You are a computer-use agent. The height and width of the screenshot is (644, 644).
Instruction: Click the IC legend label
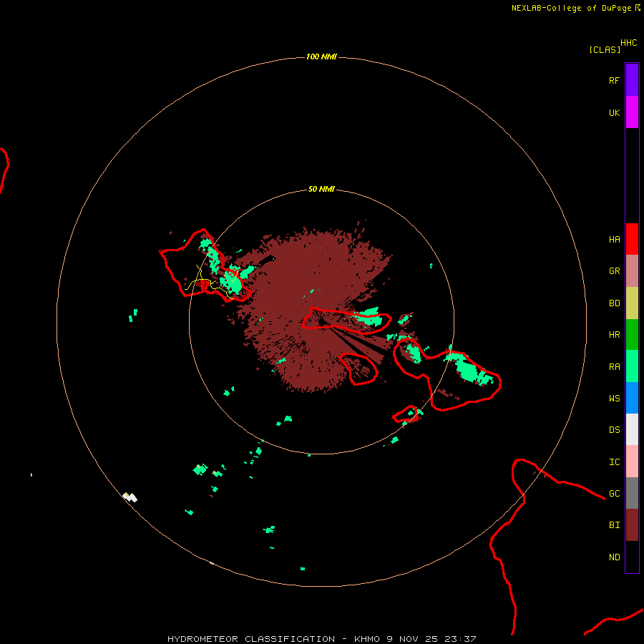(x=615, y=462)
